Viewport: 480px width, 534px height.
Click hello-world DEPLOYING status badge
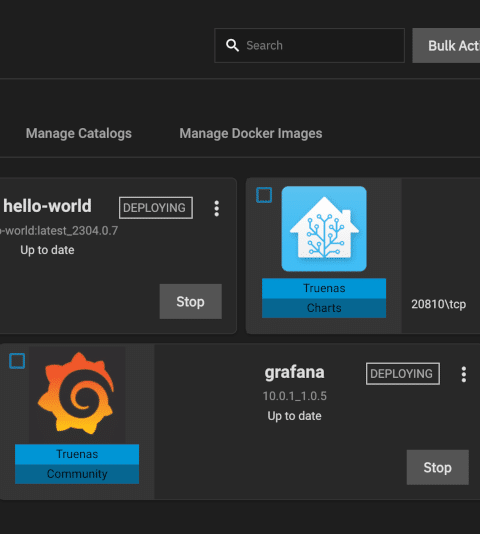click(x=156, y=208)
